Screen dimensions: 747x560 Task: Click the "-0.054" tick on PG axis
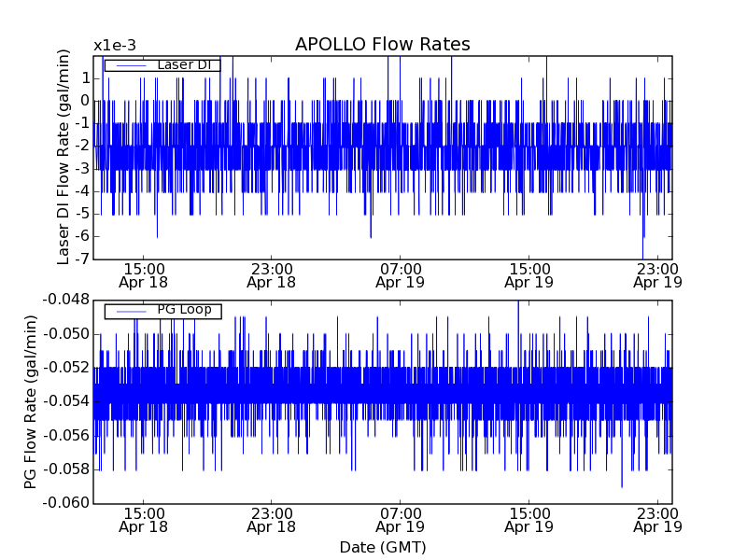click(x=66, y=401)
